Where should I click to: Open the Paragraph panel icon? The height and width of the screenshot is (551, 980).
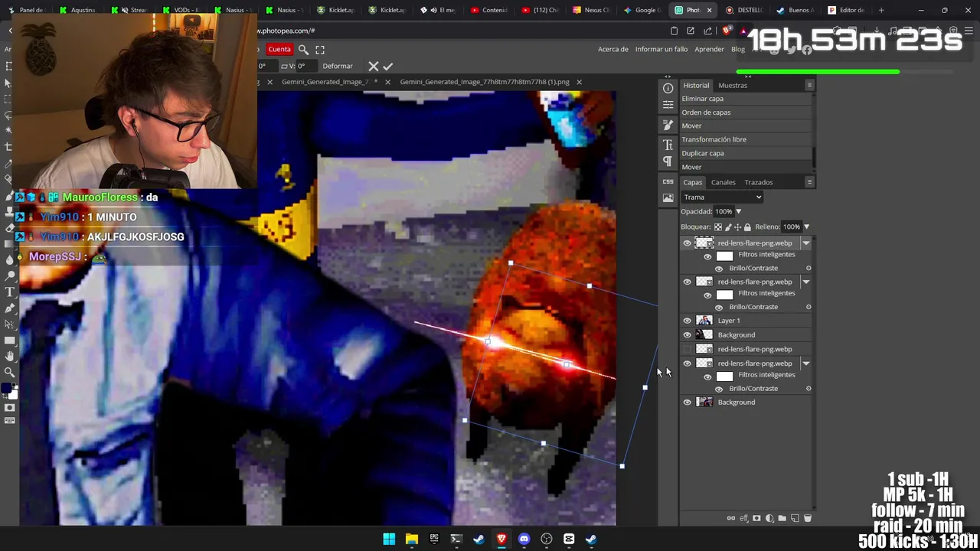(668, 161)
